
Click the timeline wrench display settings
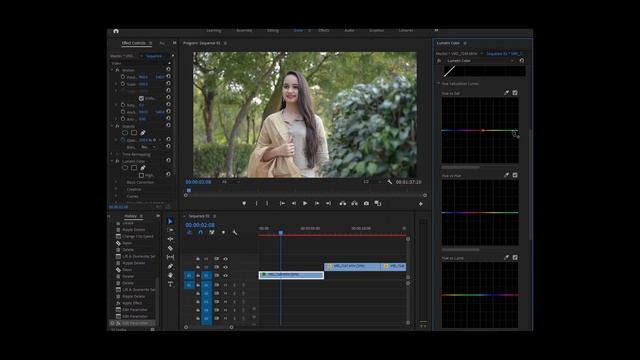(235, 233)
